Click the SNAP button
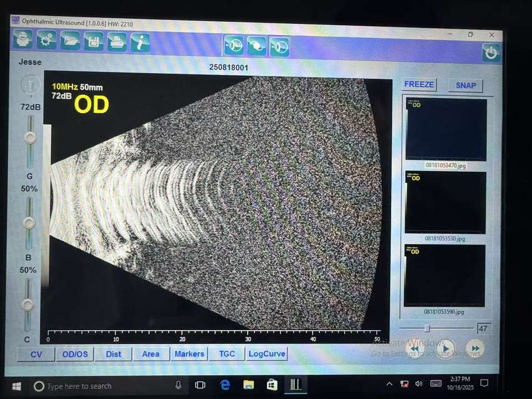The width and height of the screenshot is (532, 399). [x=465, y=85]
